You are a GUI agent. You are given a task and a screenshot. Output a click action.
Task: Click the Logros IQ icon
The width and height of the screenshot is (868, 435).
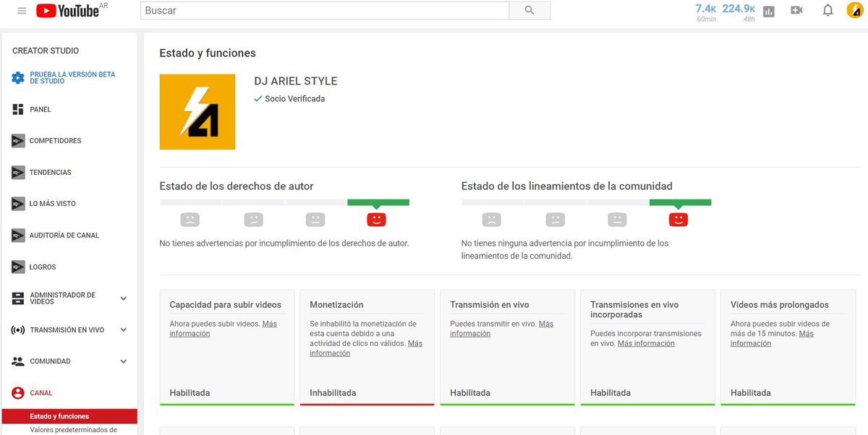coord(18,267)
